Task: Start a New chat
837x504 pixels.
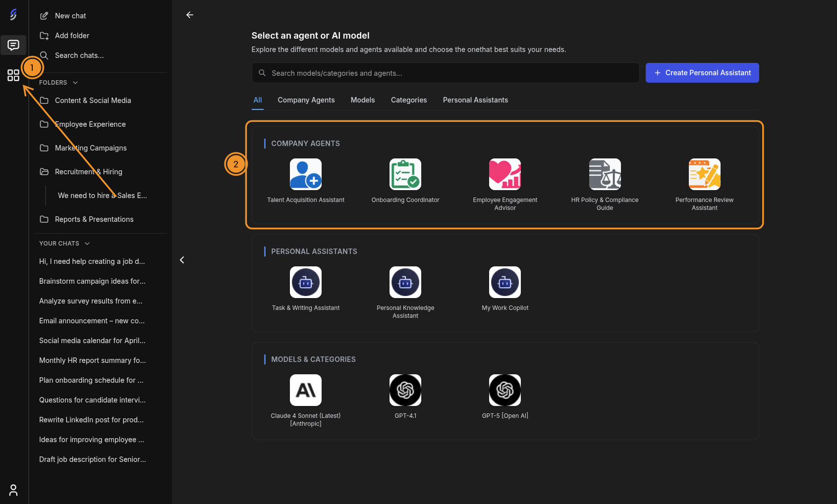Action: 70,15
